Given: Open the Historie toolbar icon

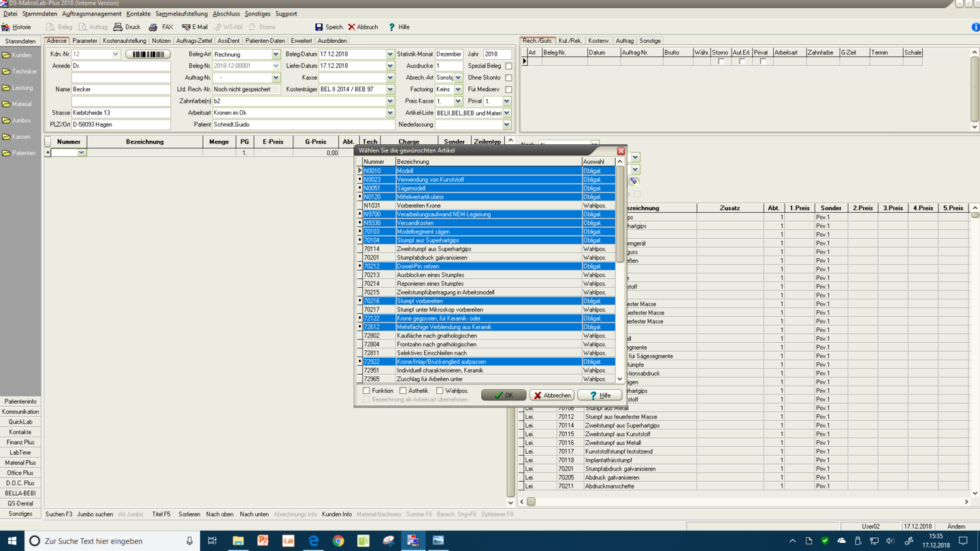Looking at the screenshot, I should 6,27.
